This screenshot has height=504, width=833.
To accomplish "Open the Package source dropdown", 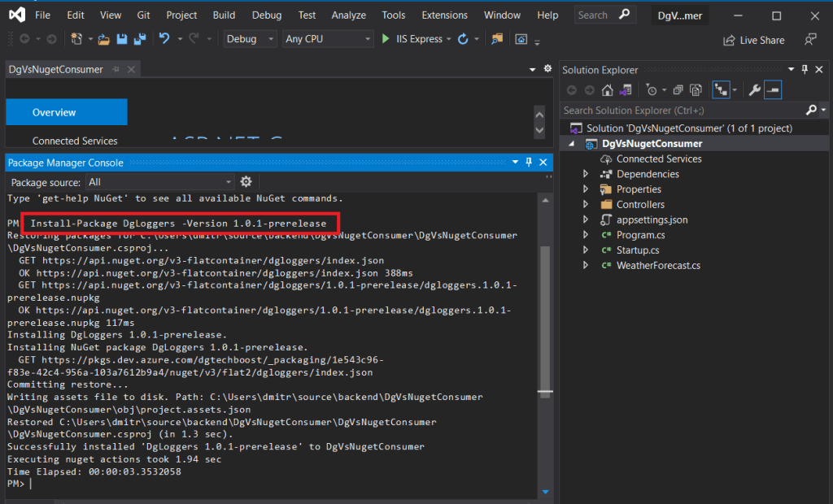I will coord(160,182).
